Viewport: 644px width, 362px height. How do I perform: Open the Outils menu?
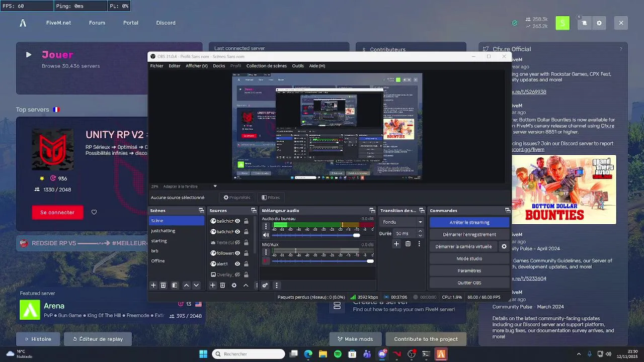tap(298, 66)
